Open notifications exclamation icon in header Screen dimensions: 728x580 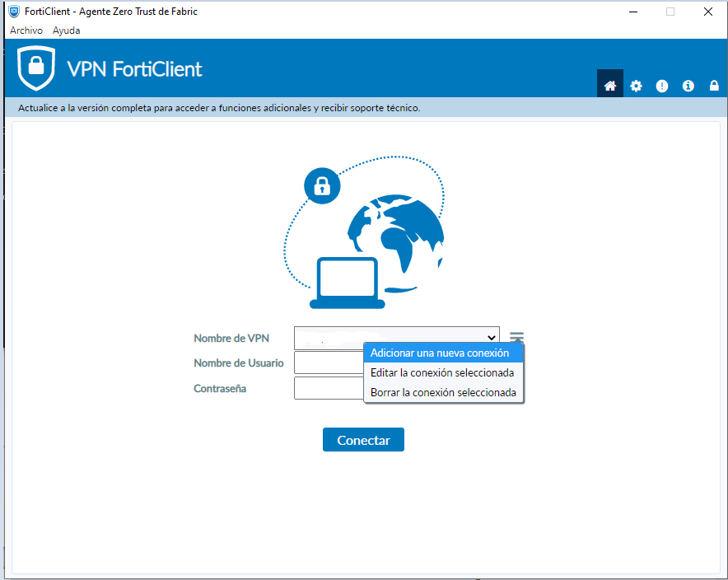662,86
